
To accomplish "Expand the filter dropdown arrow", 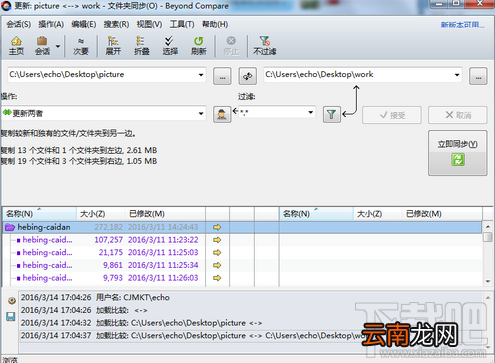I will 311,112.
